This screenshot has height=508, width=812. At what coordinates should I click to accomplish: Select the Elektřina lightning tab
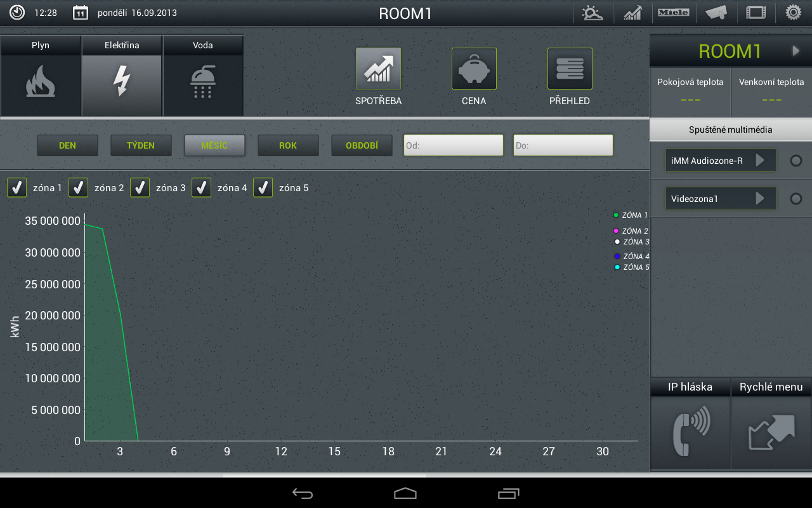(122, 76)
